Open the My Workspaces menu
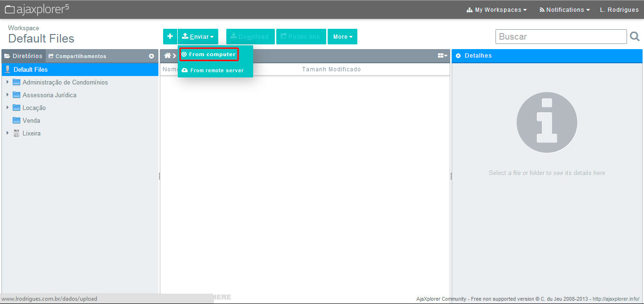This screenshot has height=304, width=644. pos(496,9)
